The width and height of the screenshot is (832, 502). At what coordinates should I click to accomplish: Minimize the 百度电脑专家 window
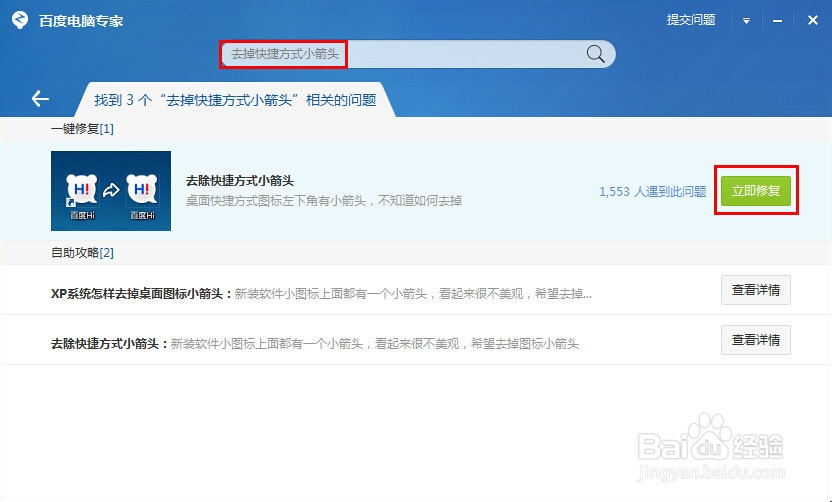pyautogui.click(x=777, y=21)
